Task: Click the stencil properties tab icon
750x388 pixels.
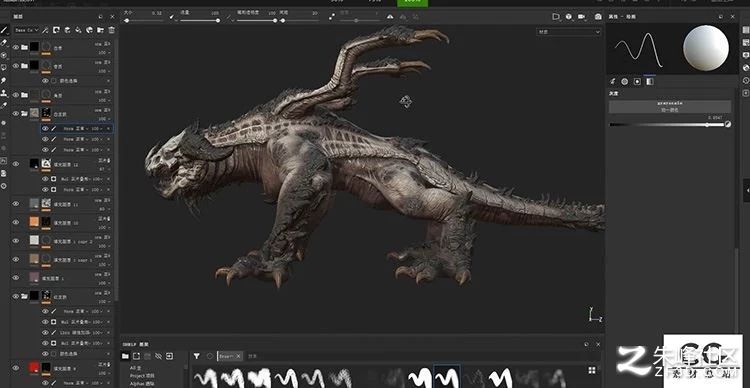Action: click(x=637, y=81)
